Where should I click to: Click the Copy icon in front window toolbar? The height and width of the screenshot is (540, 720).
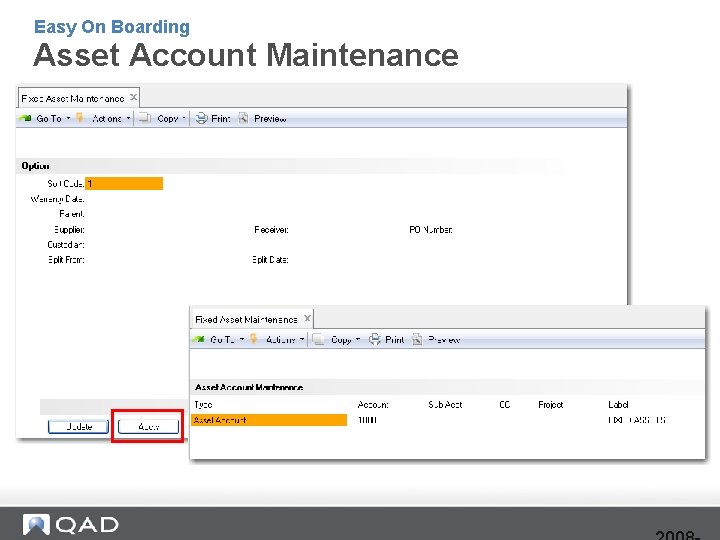(319, 339)
